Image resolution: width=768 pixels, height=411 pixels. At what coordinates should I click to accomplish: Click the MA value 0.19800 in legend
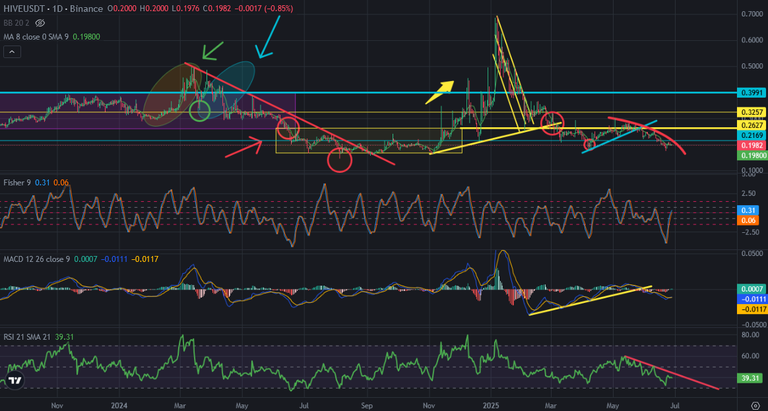coord(88,36)
